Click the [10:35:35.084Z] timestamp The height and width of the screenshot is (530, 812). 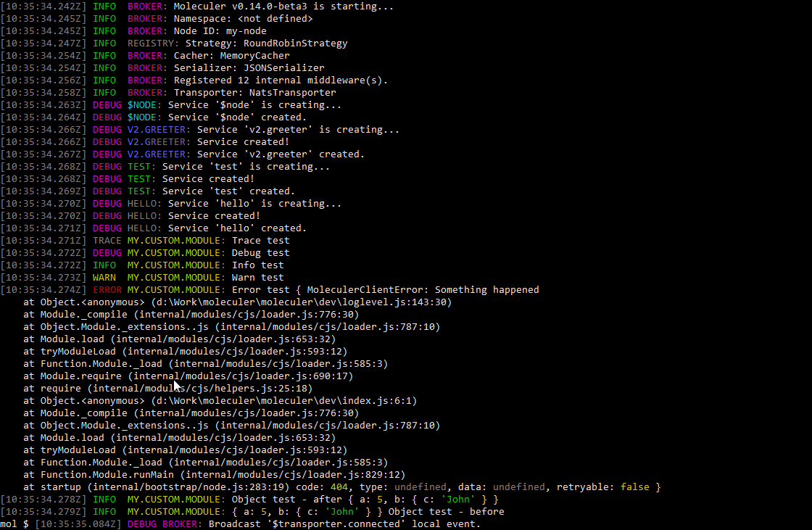[x=78, y=523]
